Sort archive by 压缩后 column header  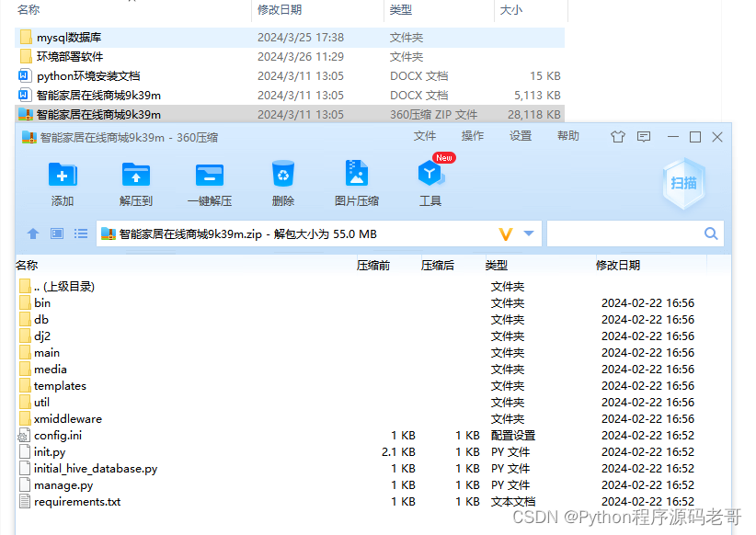[x=437, y=265]
